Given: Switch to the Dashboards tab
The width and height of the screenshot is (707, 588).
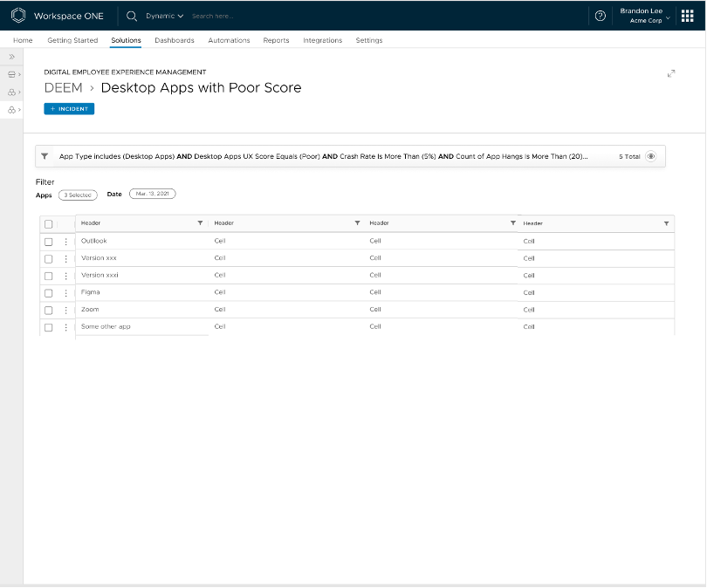Looking at the screenshot, I should tap(174, 40).
